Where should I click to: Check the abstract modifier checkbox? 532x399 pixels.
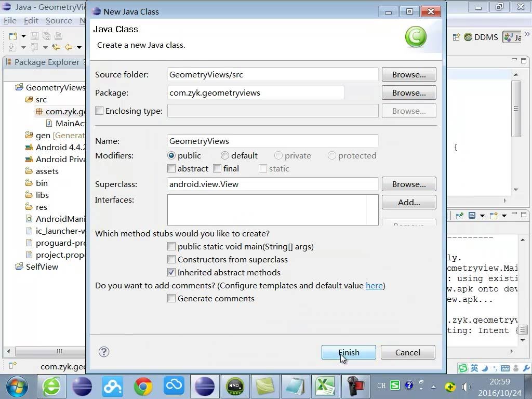coord(171,168)
